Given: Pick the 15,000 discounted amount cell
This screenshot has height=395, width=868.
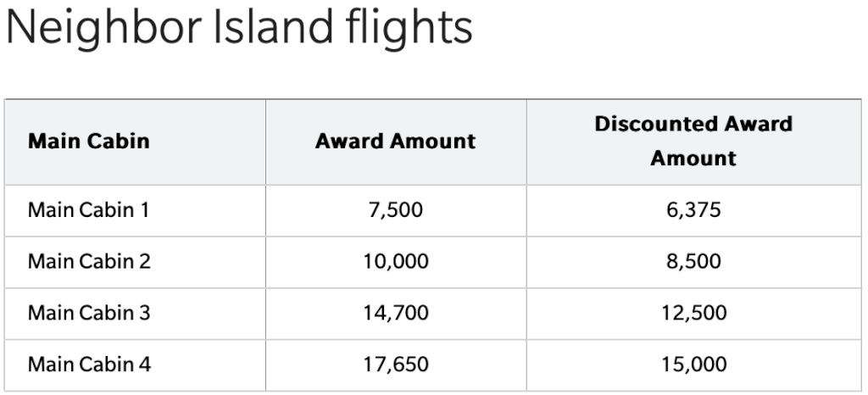Looking at the screenshot, I should pos(693,364).
